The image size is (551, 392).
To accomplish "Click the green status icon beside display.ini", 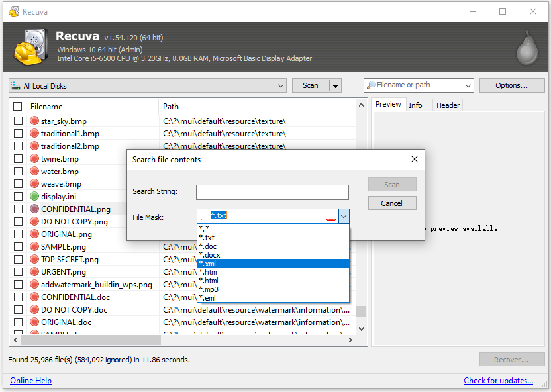I will pos(35,197).
